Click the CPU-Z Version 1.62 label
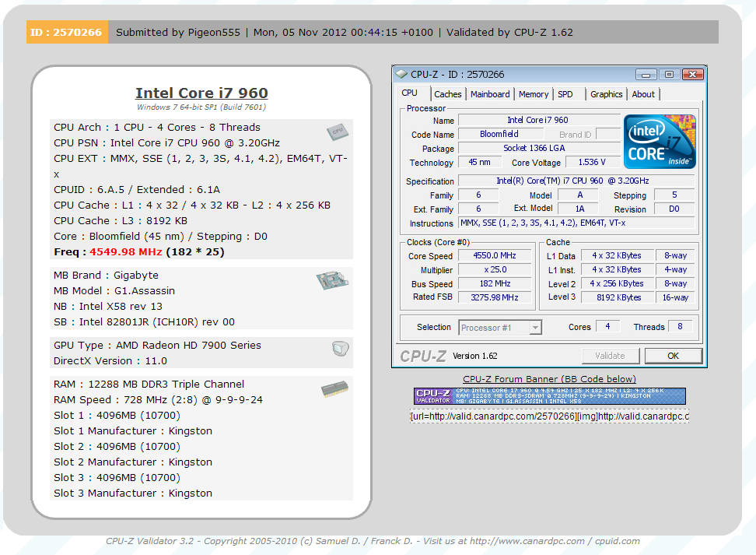Viewport: 756px width, 555px height. [x=475, y=357]
